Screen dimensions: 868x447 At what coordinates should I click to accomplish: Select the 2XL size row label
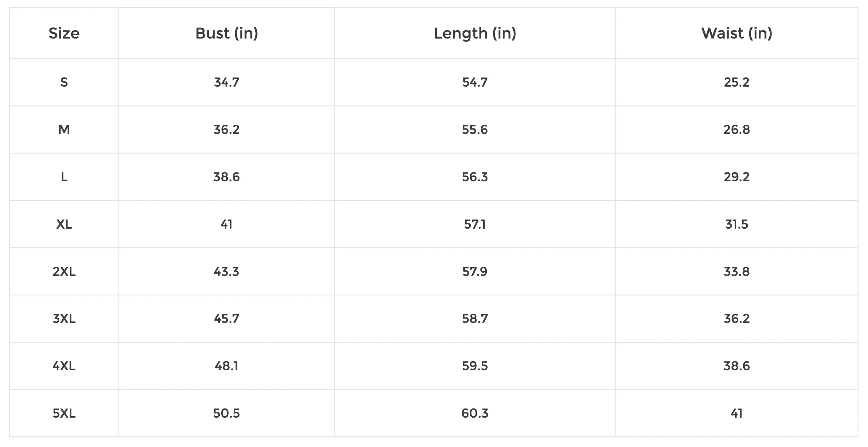(64, 272)
